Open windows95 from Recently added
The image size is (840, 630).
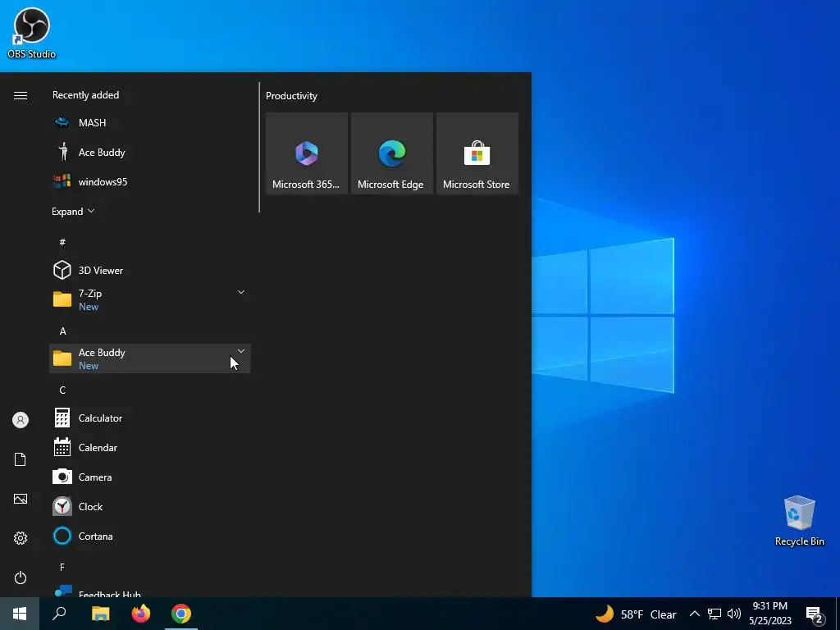coord(150,181)
